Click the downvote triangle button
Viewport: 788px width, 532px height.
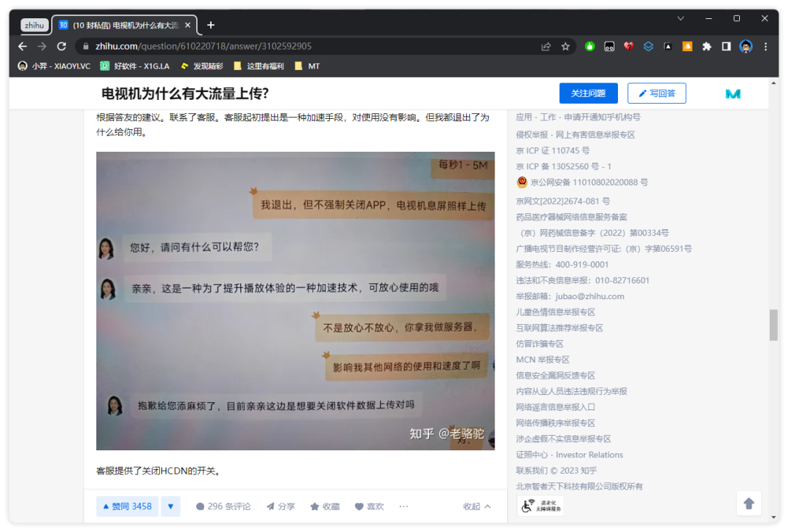[x=170, y=506]
